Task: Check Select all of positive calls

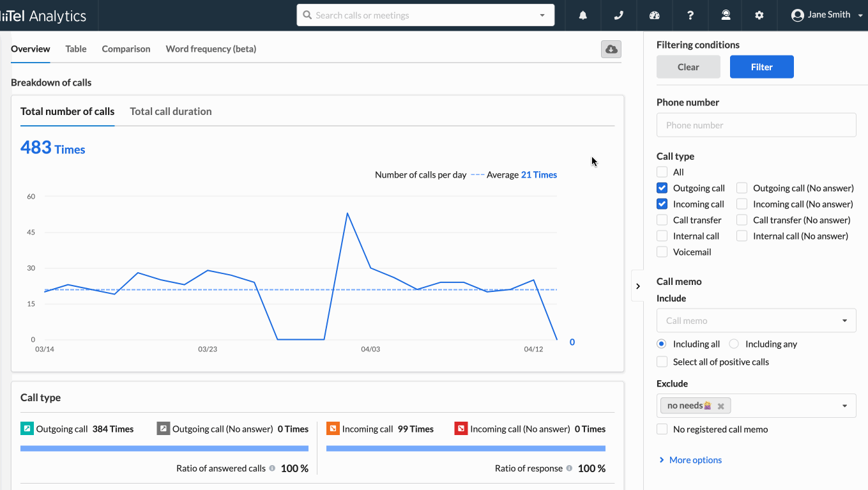Action: (662, 362)
